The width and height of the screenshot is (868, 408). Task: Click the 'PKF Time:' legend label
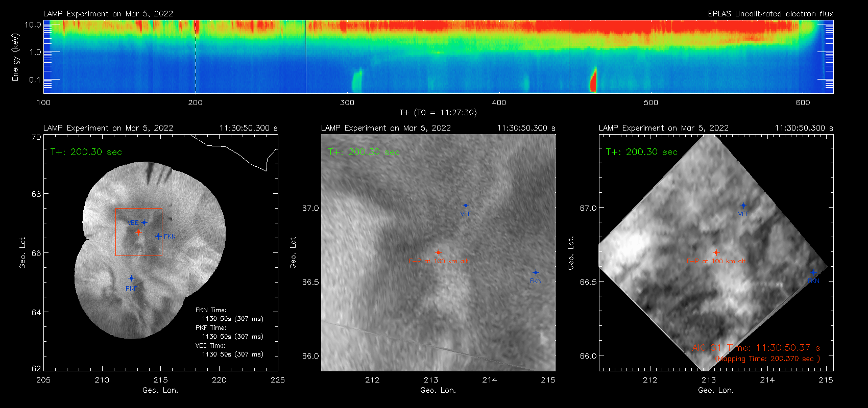[211, 328]
